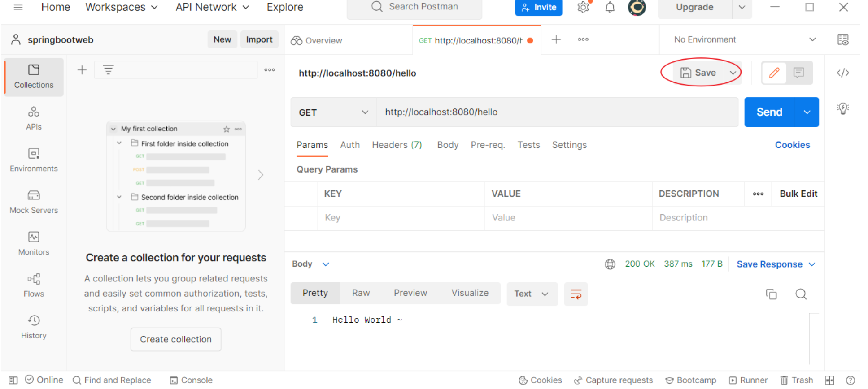Screen dimensions: 868x389
Task: Open the environment quick look icon
Action: click(843, 40)
